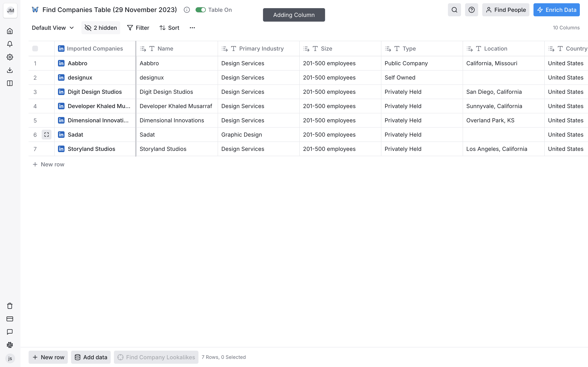Click the Enrich Data button

tap(556, 10)
